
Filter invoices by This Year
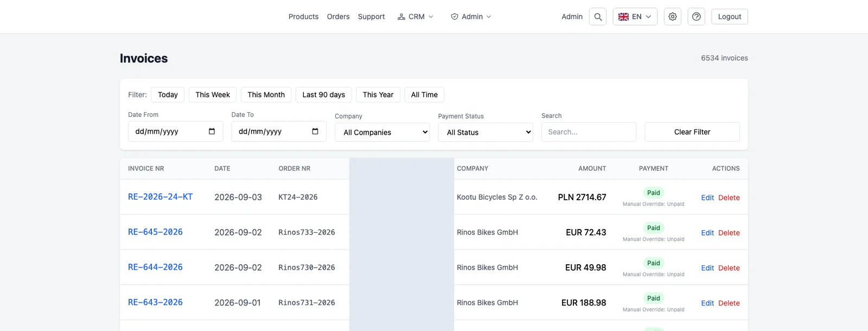[378, 94]
